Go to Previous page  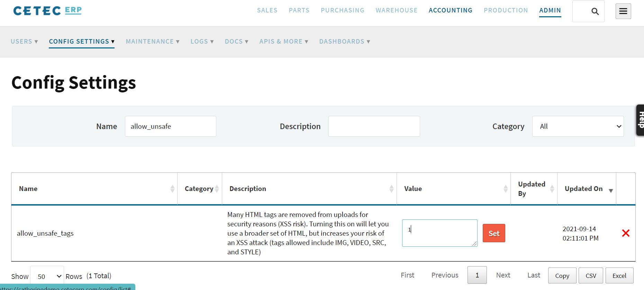[x=445, y=275]
